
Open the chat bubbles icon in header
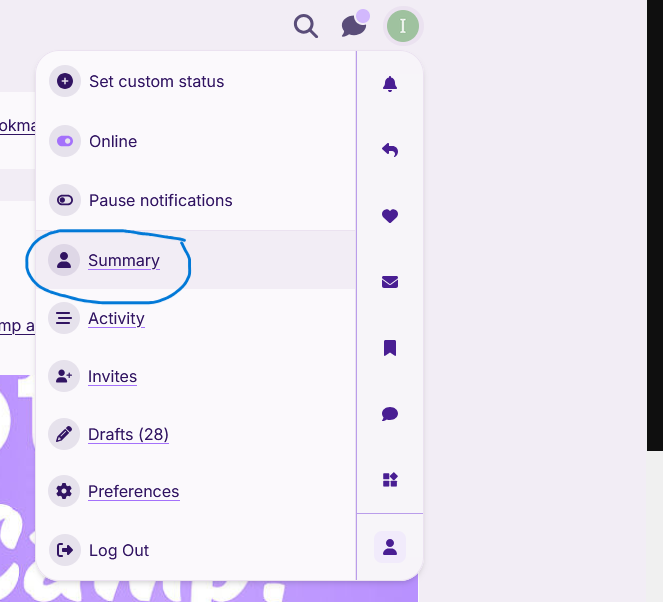point(354,25)
